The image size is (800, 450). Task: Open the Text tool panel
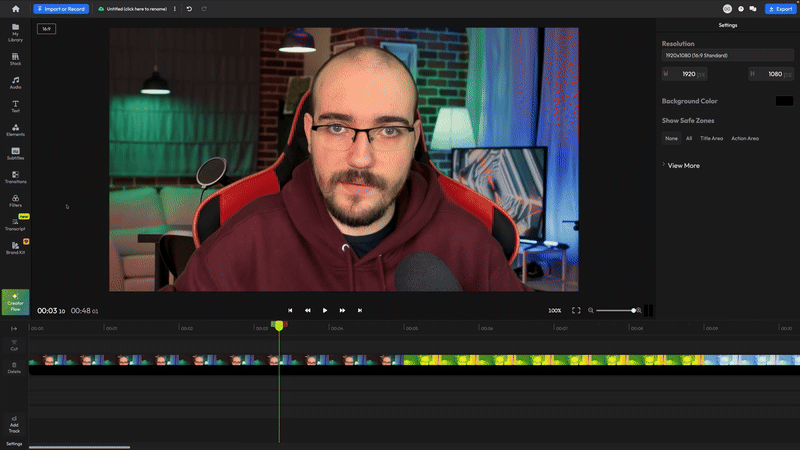(15, 106)
